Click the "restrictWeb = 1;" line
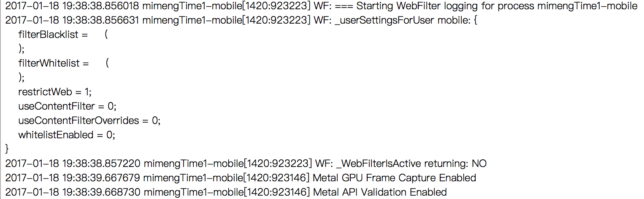 (54, 92)
